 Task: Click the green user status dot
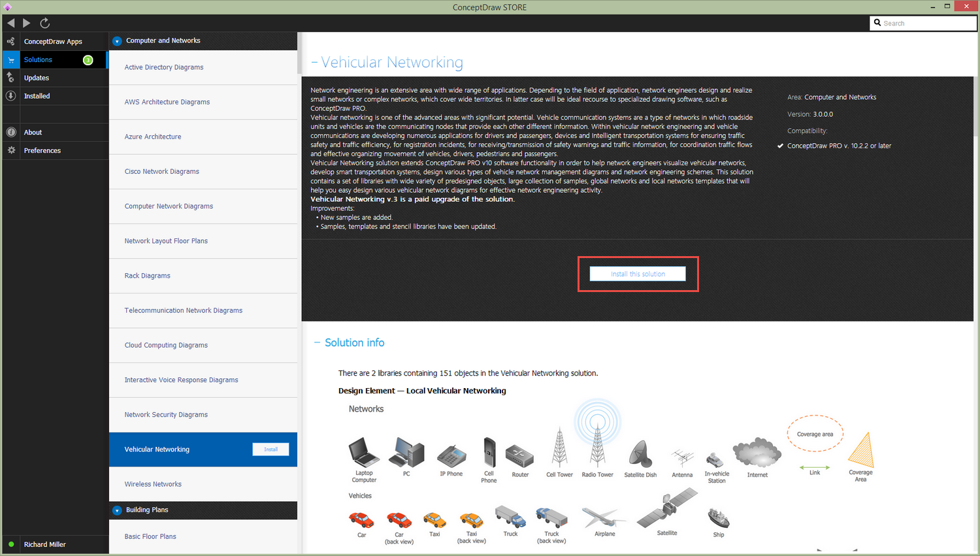(11, 544)
